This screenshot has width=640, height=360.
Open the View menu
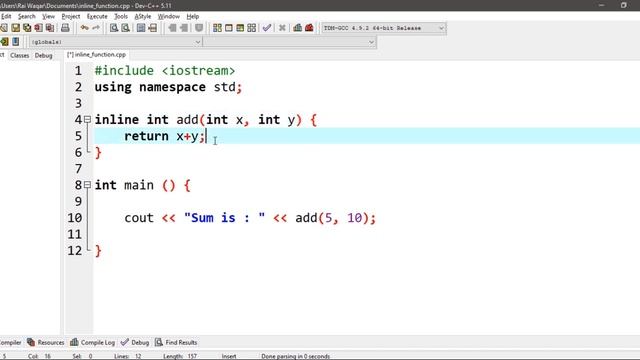pos(48,16)
